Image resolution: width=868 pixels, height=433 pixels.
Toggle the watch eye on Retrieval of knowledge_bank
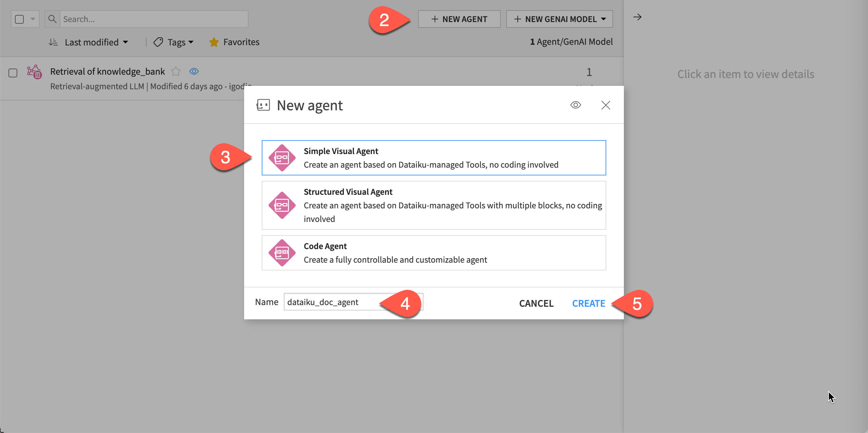(194, 71)
